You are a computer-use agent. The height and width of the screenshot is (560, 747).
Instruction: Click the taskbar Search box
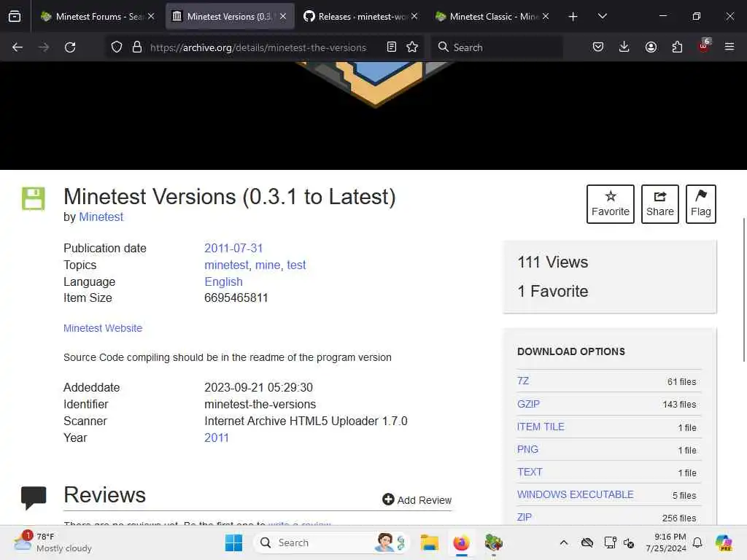[332, 542]
